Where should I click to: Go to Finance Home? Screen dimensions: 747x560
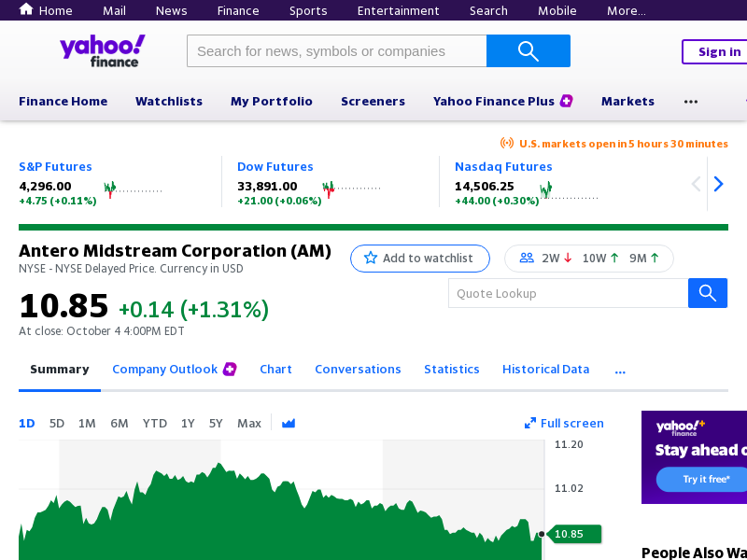click(63, 102)
